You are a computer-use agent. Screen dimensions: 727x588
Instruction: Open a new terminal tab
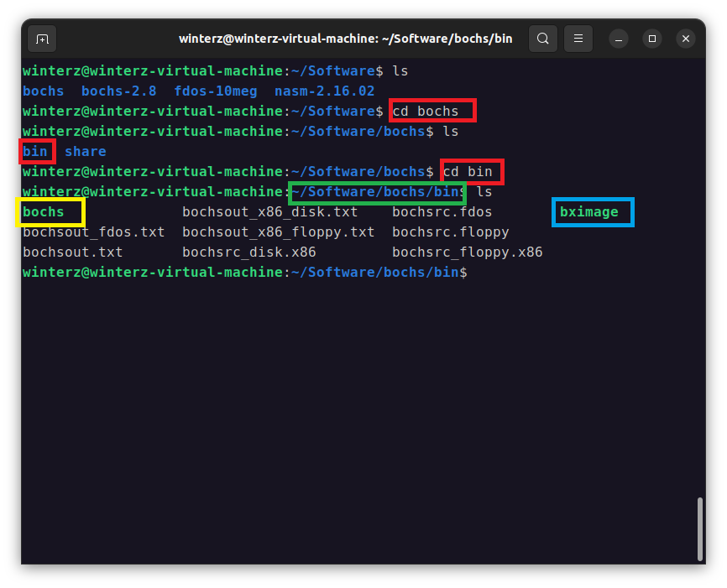pyautogui.click(x=42, y=39)
